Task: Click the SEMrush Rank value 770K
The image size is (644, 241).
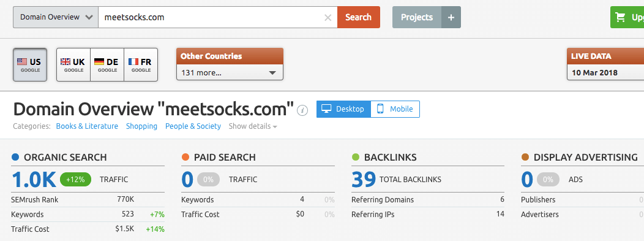Action: click(125, 200)
